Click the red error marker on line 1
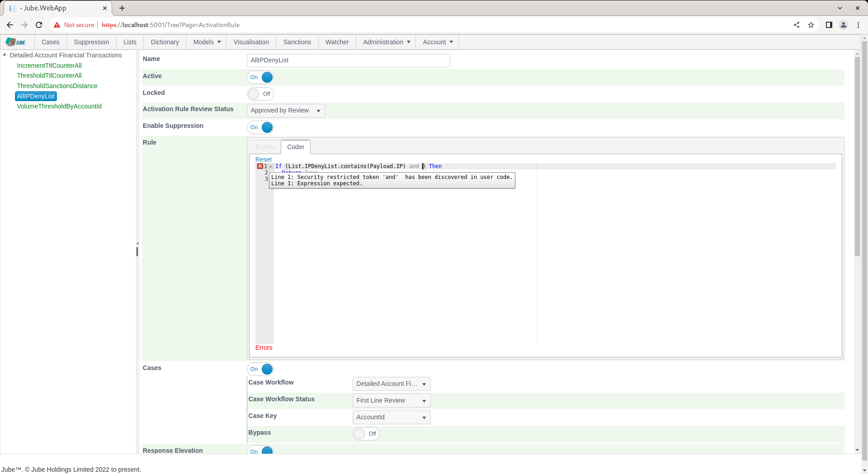The width and height of the screenshot is (868, 474). (x=260, y=166)
